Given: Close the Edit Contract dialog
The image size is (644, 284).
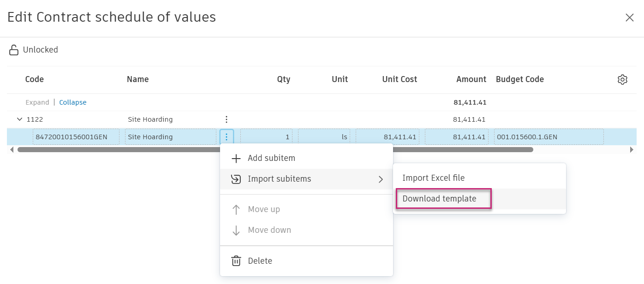Looking at the screenshot, I should [629, 18].
